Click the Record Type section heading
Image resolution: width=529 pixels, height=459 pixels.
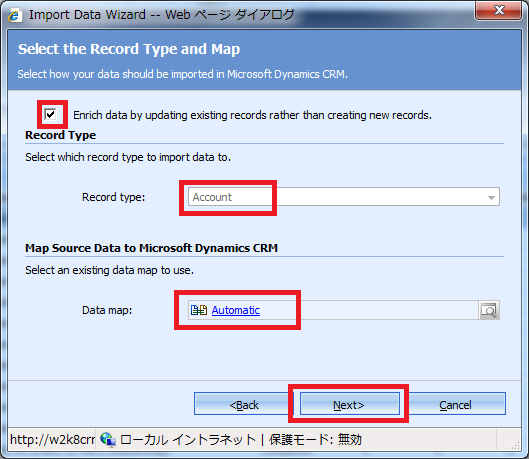point(61,135)
